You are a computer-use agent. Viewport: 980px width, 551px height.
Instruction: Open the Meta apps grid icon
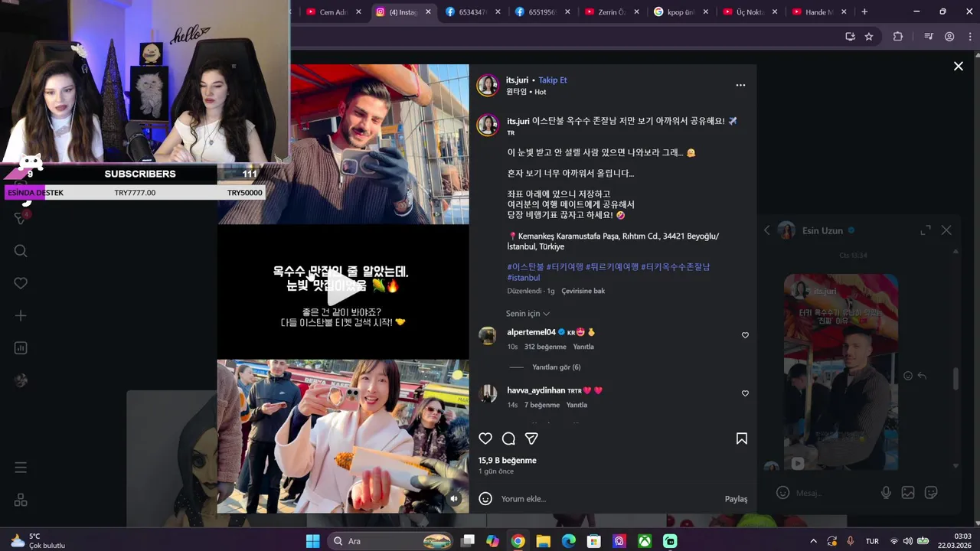pyautogui.click(x=21, y=500)
